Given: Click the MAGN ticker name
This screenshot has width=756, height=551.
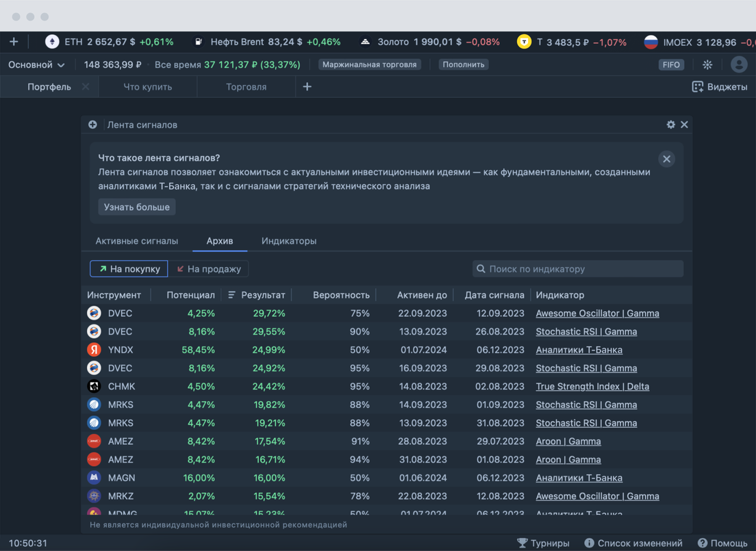Looking at the screenshot, I should click(x=121, y=478).
